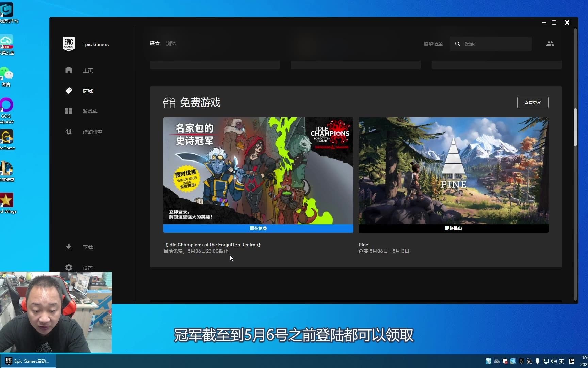This screenshot has width=588, height=368.
Task: Click the 免费游戏 section heading
Action: [200, 103]
